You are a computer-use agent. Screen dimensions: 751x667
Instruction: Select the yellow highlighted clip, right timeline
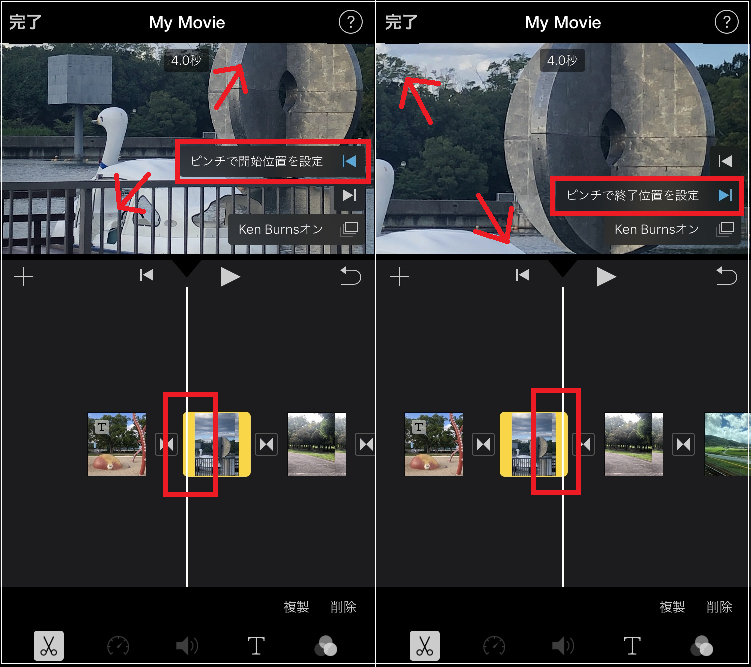534,444
